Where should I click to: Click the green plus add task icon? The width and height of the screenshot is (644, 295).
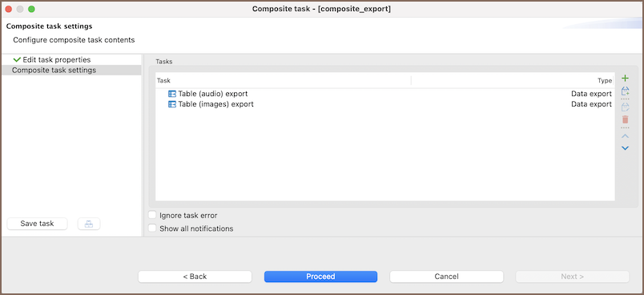(625, 78)
